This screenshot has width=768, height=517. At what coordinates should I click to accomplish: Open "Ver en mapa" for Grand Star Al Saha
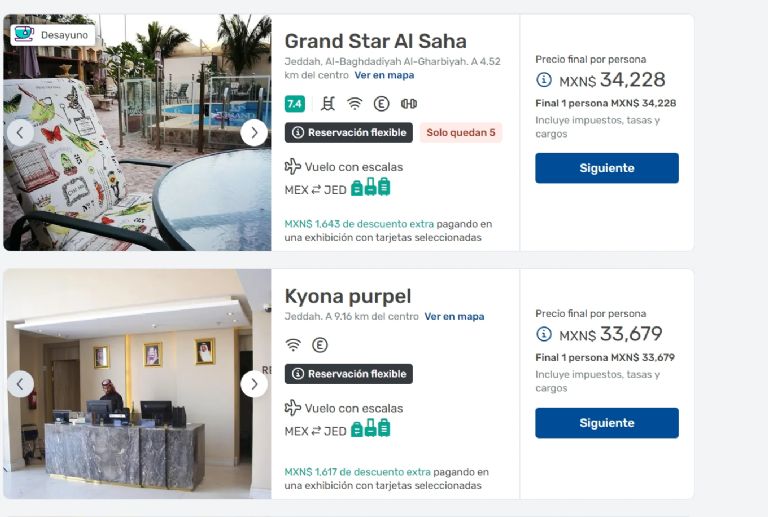(384, 75)
